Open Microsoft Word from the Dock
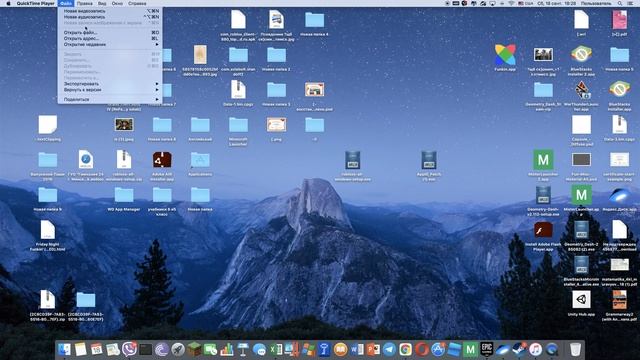The height and width of the screenshot is (360, 640). [357, 349]
